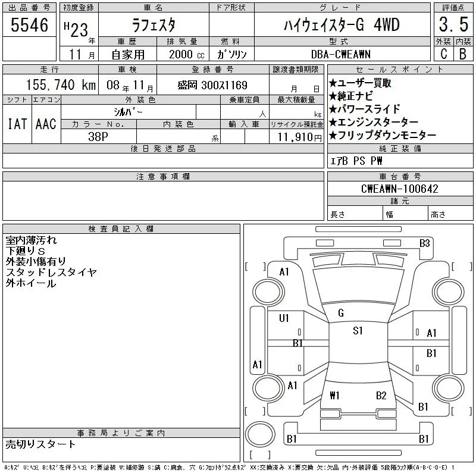
Task: Click the chassis number CWEAWN-100642
Action: 399,189
